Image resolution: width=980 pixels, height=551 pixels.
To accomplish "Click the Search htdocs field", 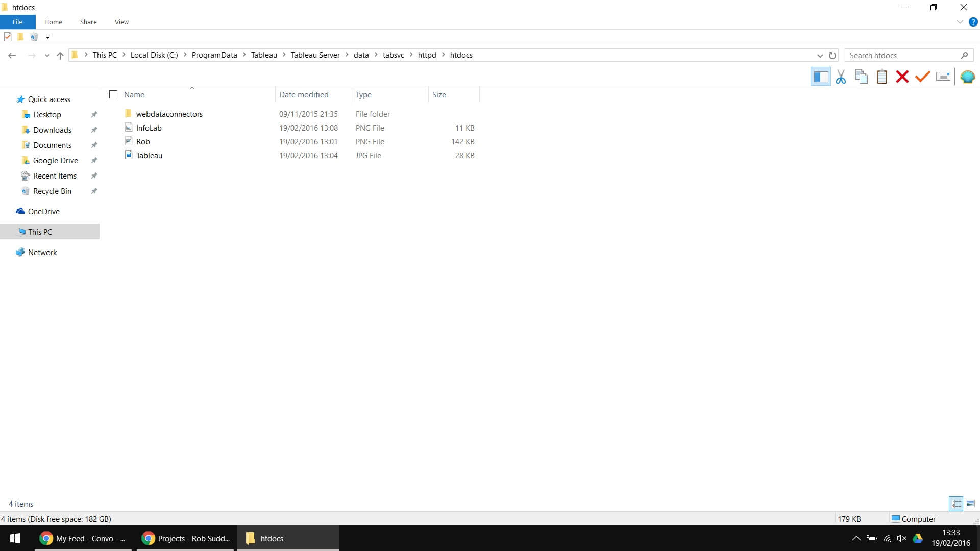I will pos(902,55).
